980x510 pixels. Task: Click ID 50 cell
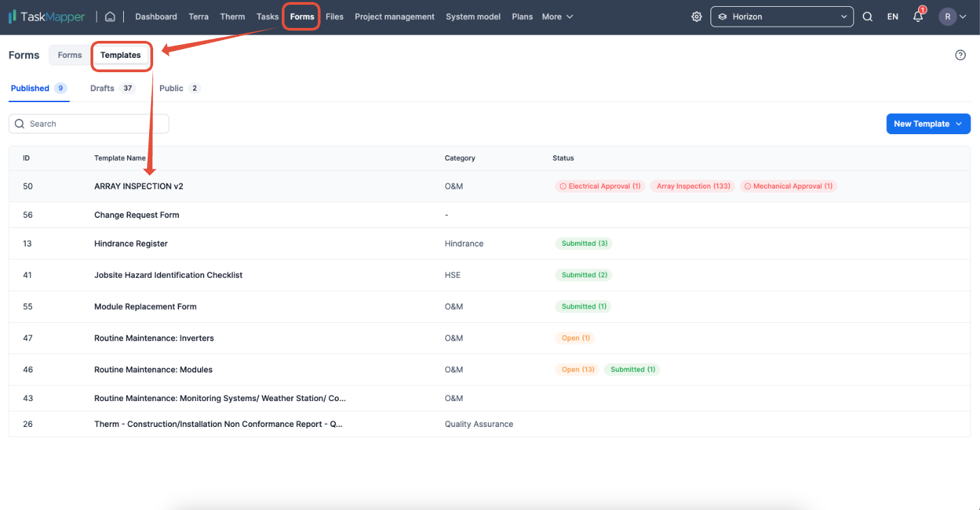[28, 186]
